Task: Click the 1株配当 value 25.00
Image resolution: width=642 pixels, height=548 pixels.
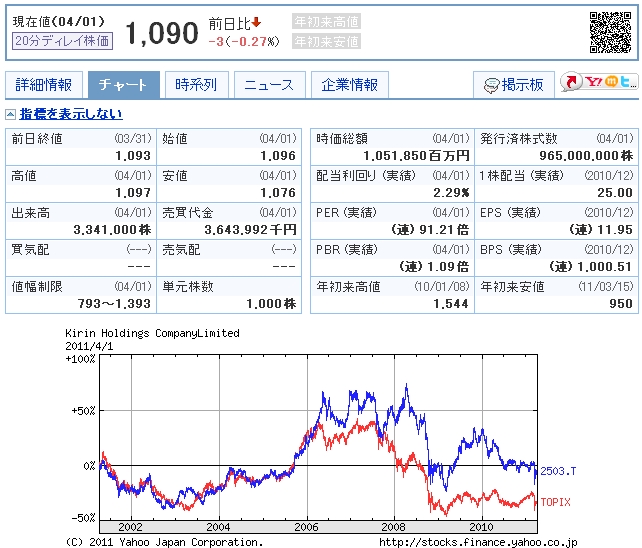Action: coord(615,192)
